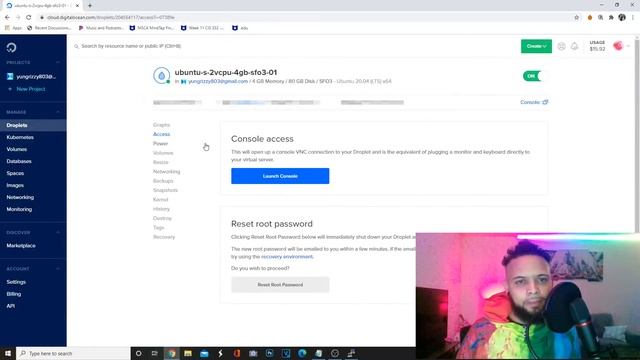Open the notifications bell icon

tap(574, 46)
